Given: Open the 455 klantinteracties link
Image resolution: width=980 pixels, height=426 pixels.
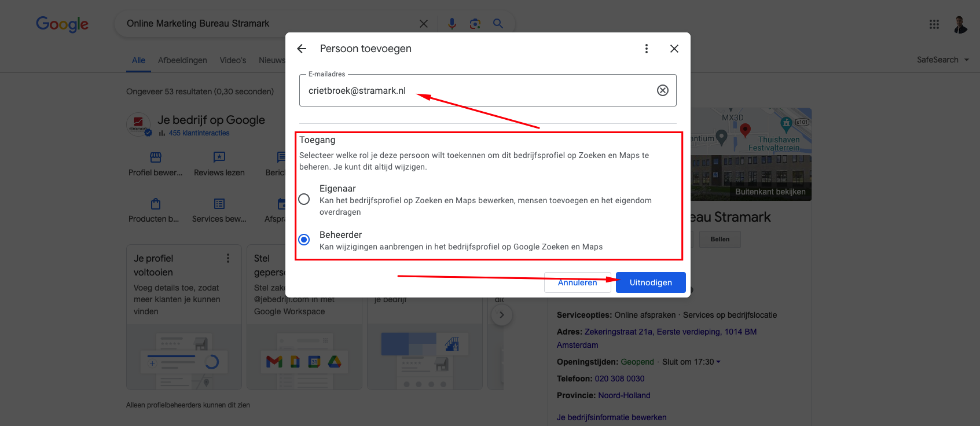Looking at the screenshot, I should [199, 133].
